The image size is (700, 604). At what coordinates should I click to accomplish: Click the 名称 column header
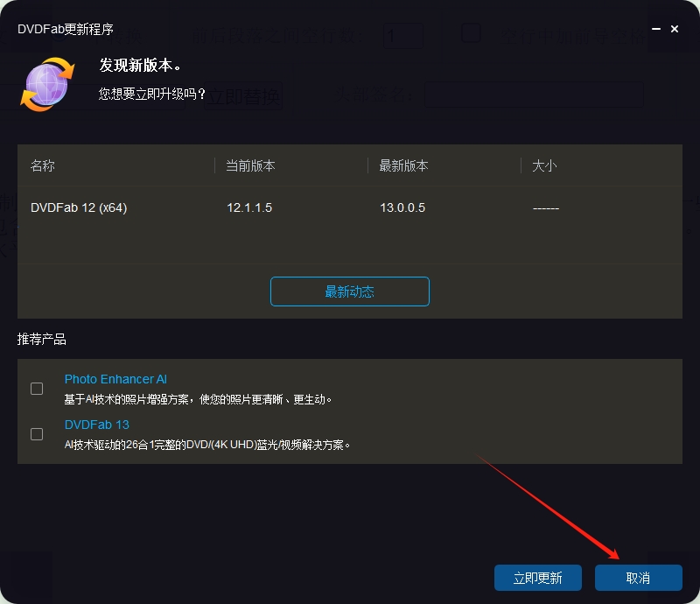click(42, 165)
